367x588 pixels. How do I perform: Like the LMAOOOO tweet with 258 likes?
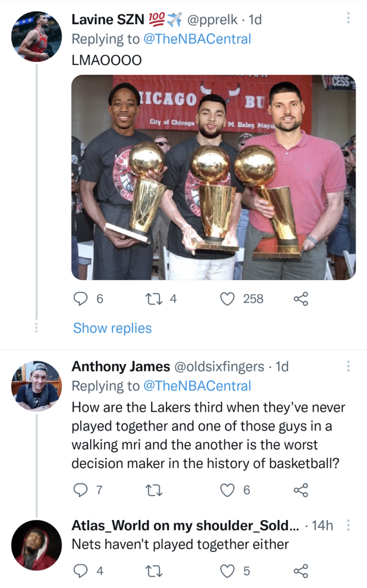tap(227, 299)
